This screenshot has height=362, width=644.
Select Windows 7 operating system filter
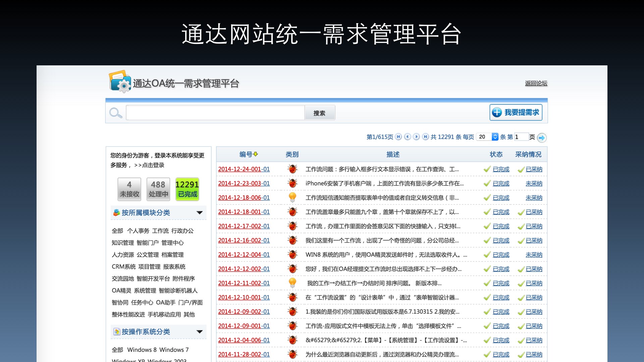pos(174,350)
